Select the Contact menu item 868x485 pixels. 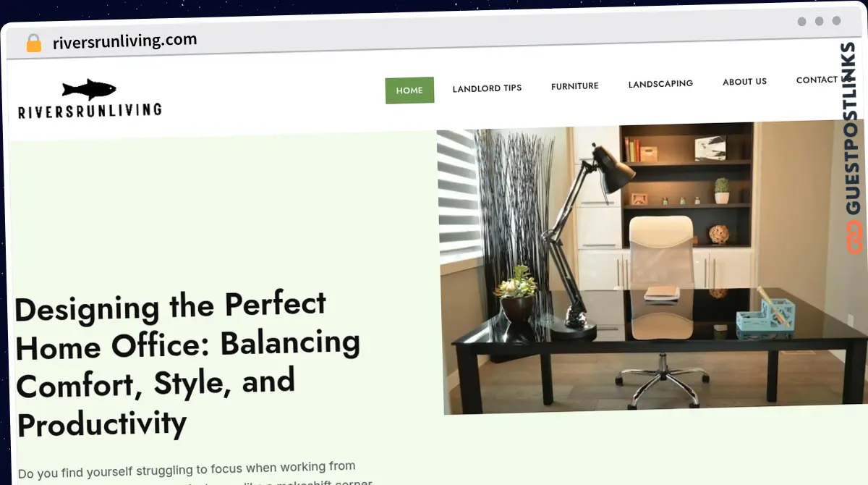click(x=817, y=80)
